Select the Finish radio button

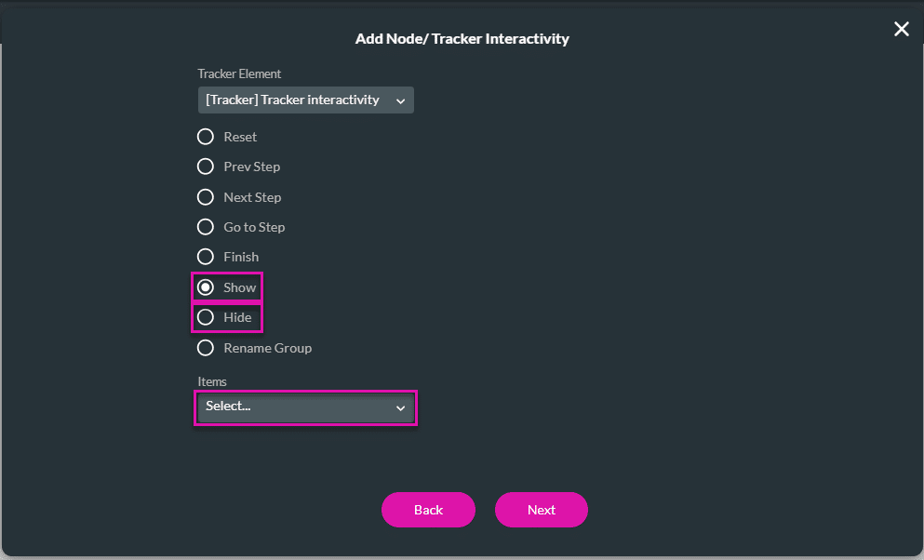click(x=206, y=257)
